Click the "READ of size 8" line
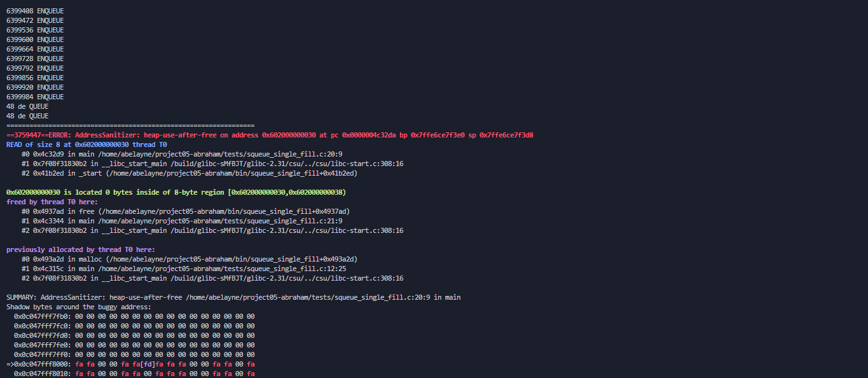 pyautogui.click(x=86, y=144)
